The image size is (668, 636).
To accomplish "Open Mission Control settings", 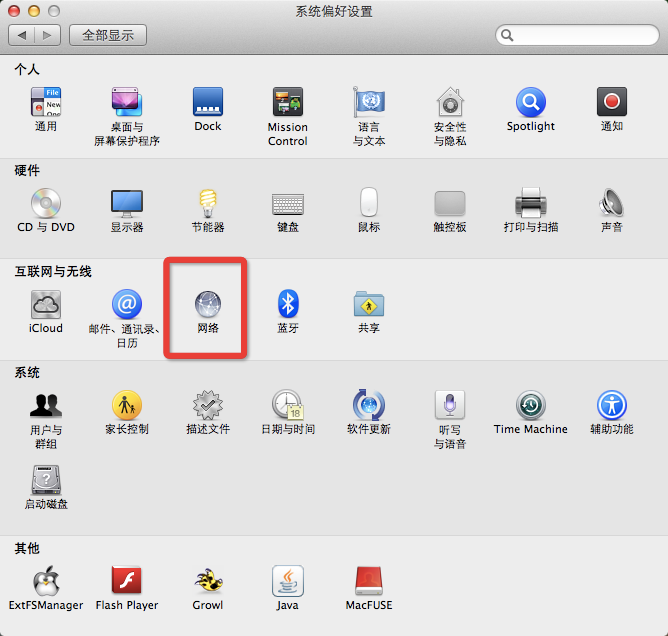I will tap(288, 103).
